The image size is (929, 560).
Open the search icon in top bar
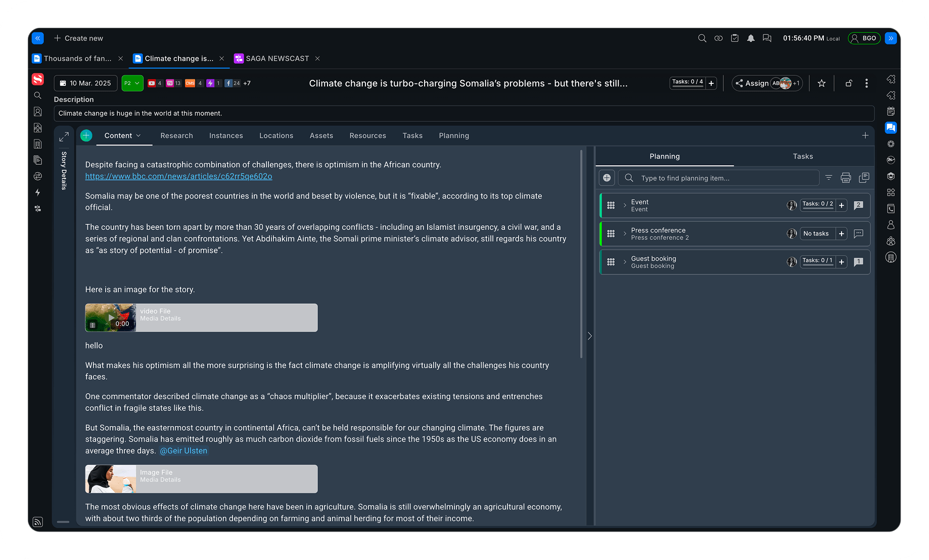tap(702, 38)
